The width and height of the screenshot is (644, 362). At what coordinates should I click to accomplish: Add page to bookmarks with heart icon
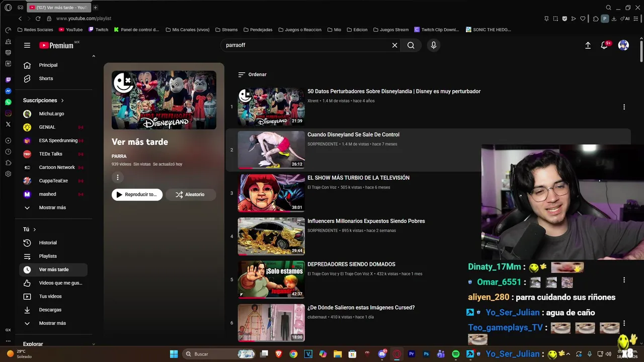(583, 19)
